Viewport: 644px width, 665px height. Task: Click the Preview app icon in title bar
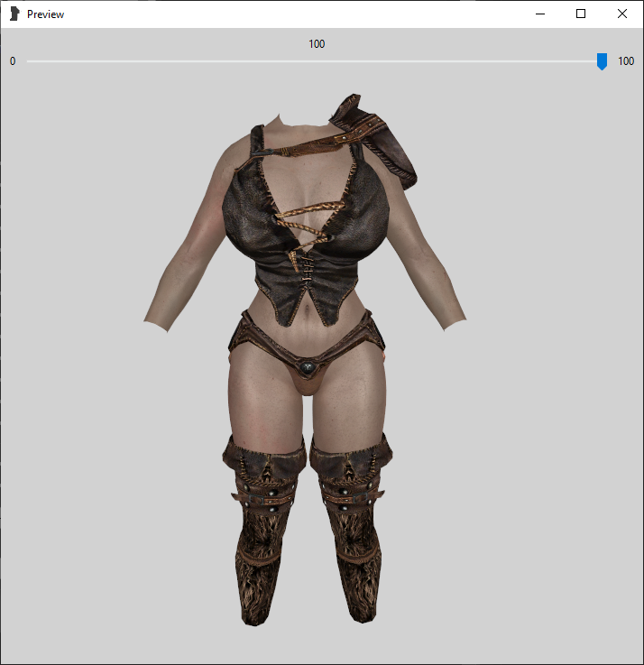point(14,14)
